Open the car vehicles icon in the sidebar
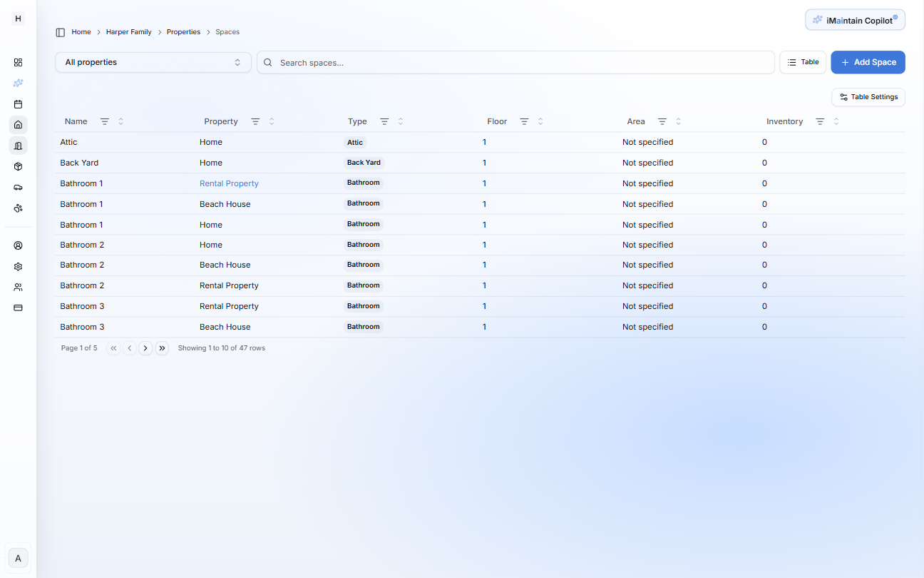Image resolution: width=924 pixels, height=578 pixels. [18, 187]
